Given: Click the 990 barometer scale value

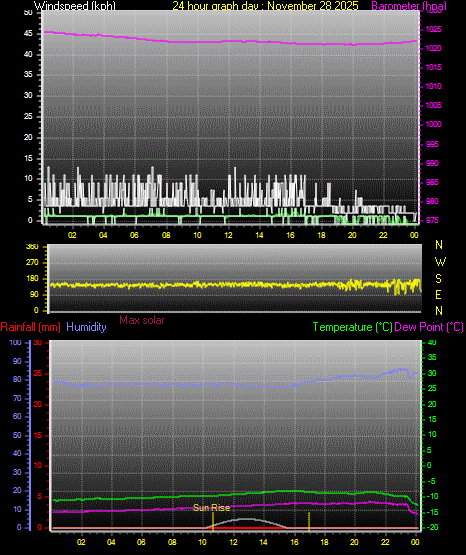Looking at the screenshot, I should point(432,163).
